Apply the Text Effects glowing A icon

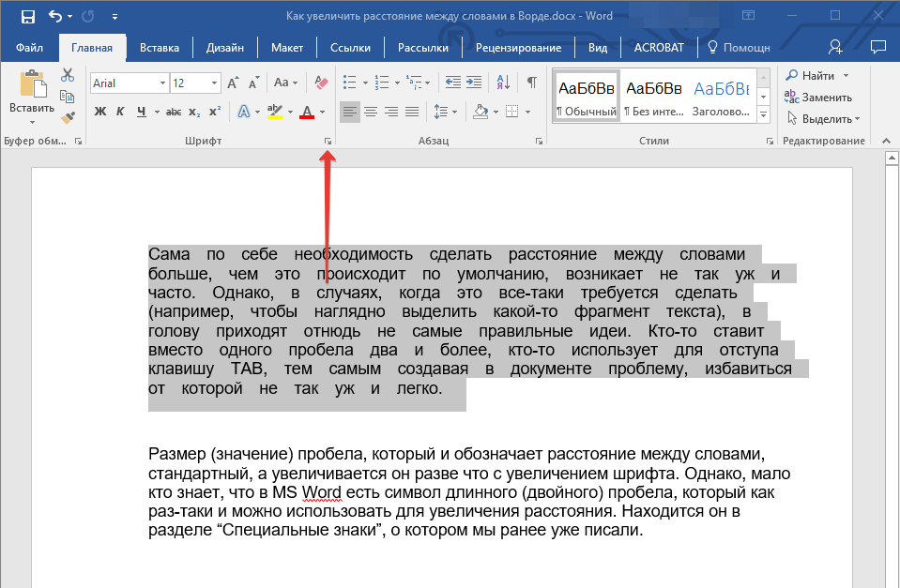coord(244,112)
